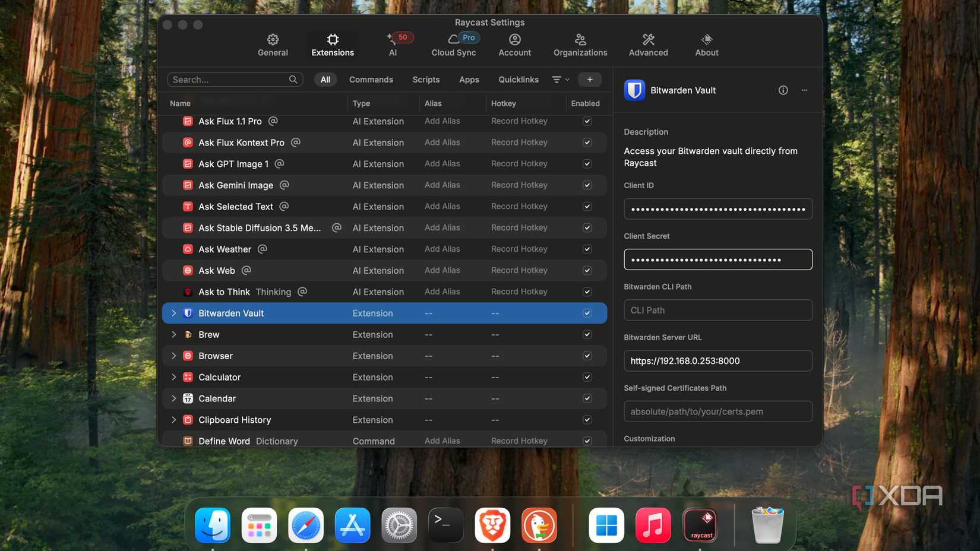Click Add Alias for Ask Web
980x551 pixels.
[x=442, y=270]
